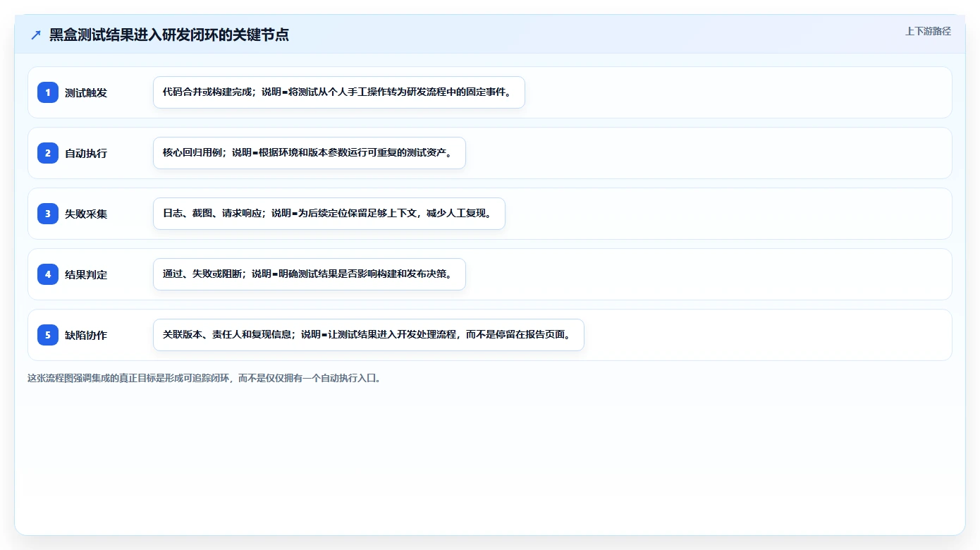Viewport: 980px width, 550px height.
Task: Select the 测试触发 step label
Action: pyautogui.click(x=86, y=92)
